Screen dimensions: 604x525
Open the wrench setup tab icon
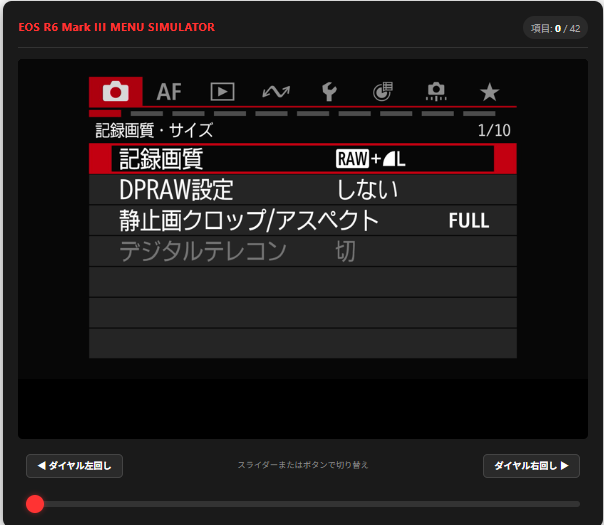coord(329,92)
